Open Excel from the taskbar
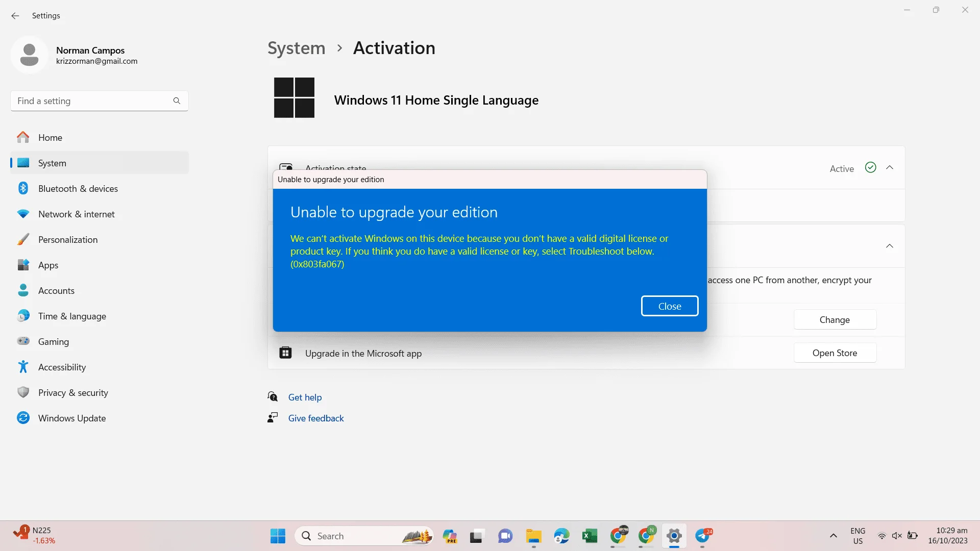Screen dimensions: 980x551 click(590, 536)
